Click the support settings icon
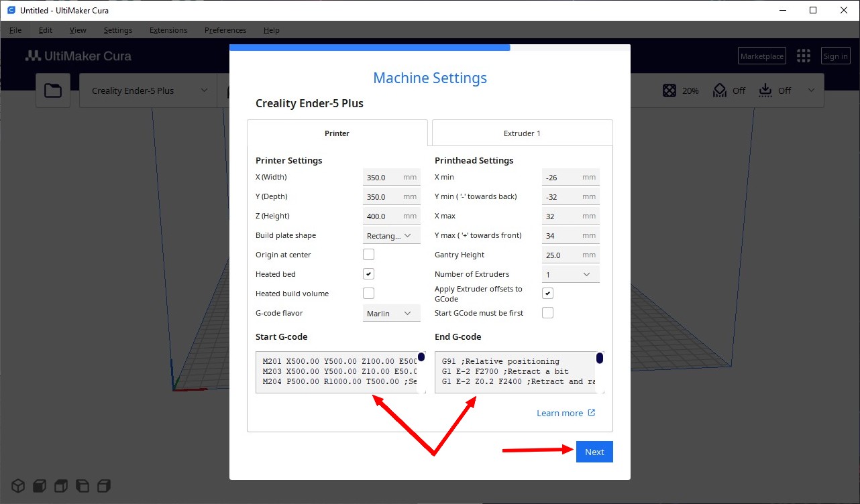This screenshot has height=504, width=860. coord(720,90)
